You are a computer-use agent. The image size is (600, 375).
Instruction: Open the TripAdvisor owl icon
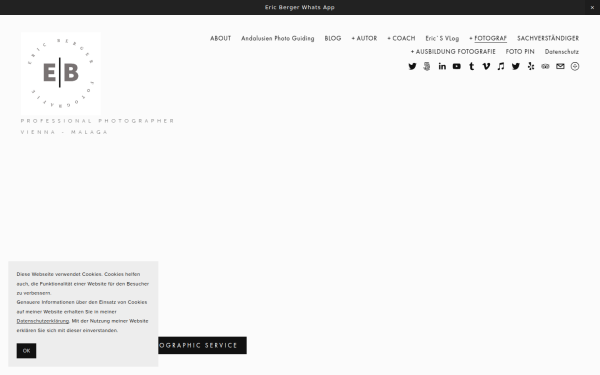pyautogui.click(x=545, y=66)
